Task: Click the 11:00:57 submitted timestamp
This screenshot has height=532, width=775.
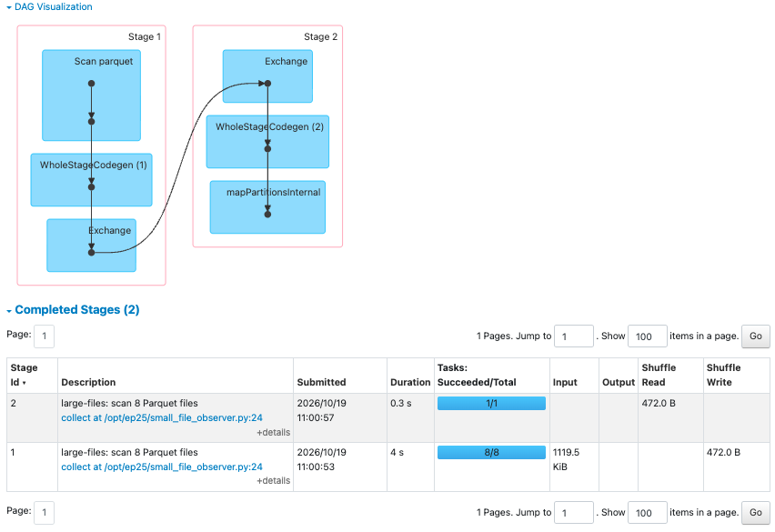Action: click(x=316, y=418)
